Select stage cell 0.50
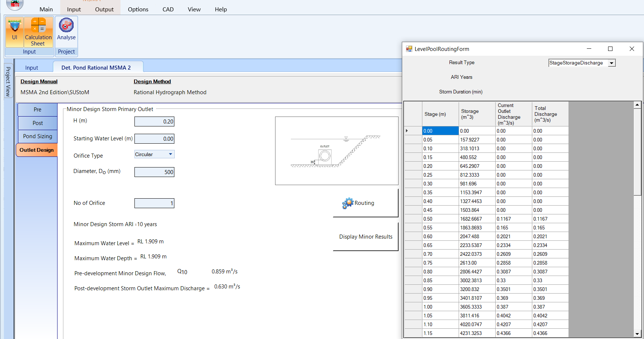Viewport: 644px width, 339px height. tap(440, 219)
